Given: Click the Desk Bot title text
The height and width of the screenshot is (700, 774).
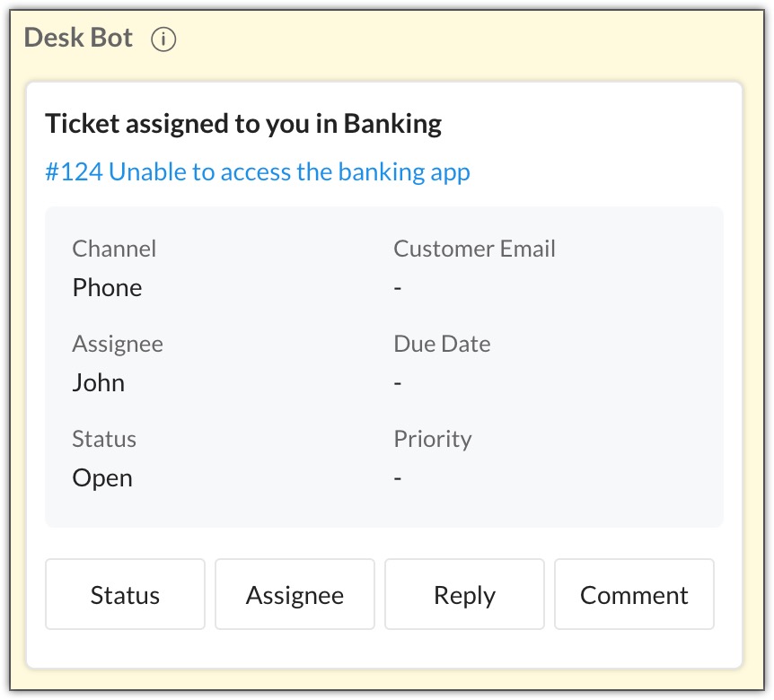Looking at the screenshot, I should tap(78, 38).
